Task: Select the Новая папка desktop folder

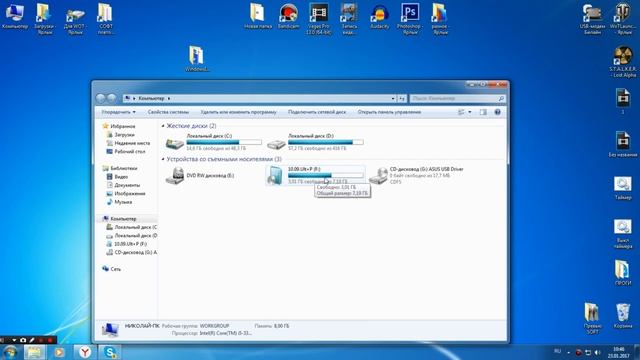Action: pos(258,16)
